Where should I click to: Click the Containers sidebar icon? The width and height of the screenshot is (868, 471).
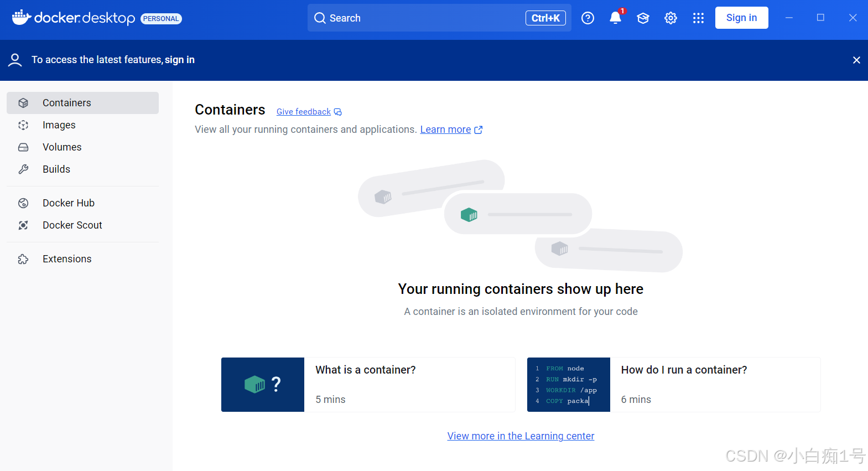[x=23, y=103]
